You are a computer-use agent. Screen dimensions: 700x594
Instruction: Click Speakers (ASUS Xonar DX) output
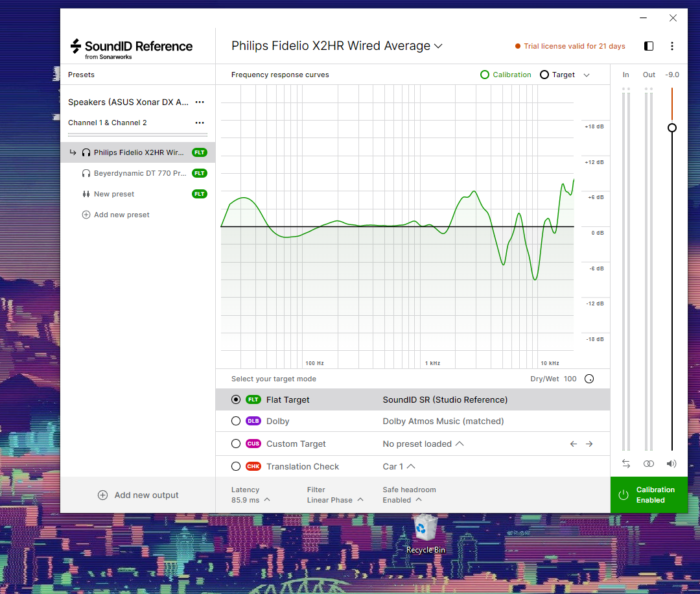point(128,102)
